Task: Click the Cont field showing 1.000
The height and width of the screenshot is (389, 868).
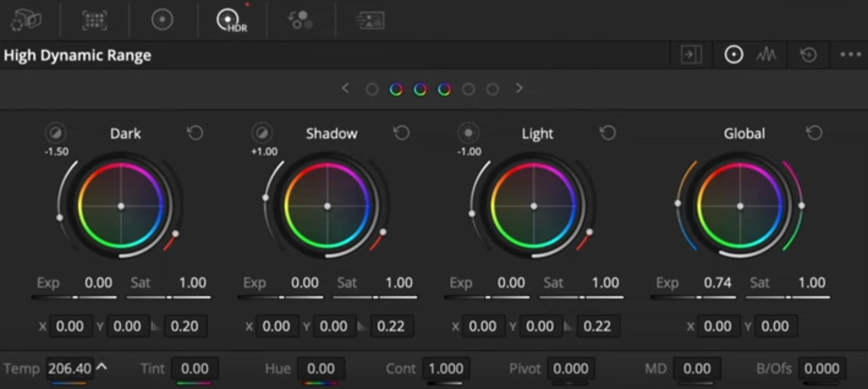Action: (x=446, y=369)
